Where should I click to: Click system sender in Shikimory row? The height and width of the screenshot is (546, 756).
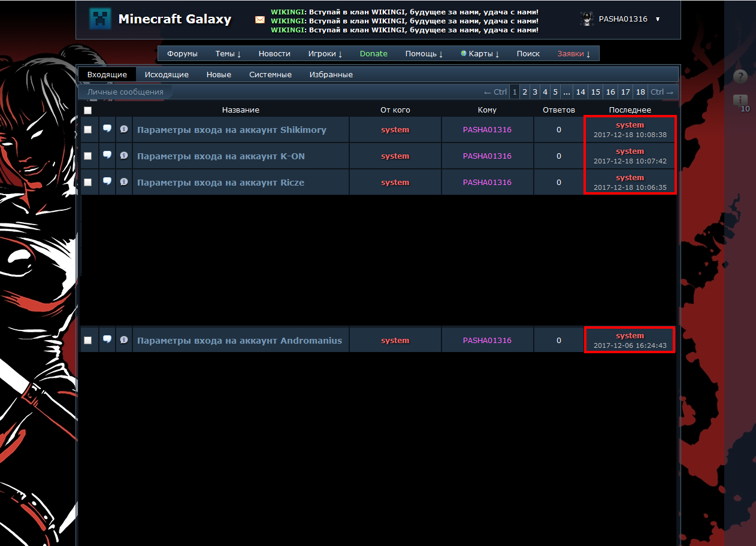[x=395, y=130]
